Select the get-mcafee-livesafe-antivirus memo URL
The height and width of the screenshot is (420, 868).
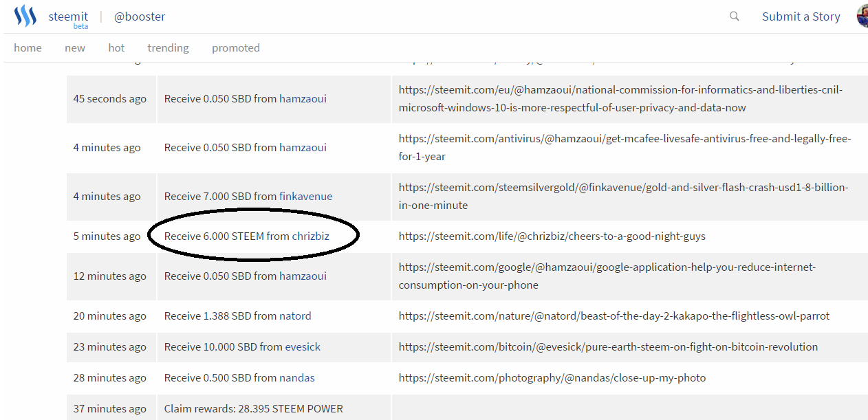point(625,147)
